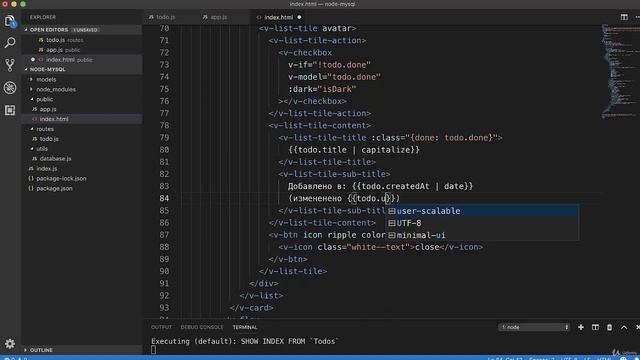Switch to the OUTPUT panel tab

[161, 327]
